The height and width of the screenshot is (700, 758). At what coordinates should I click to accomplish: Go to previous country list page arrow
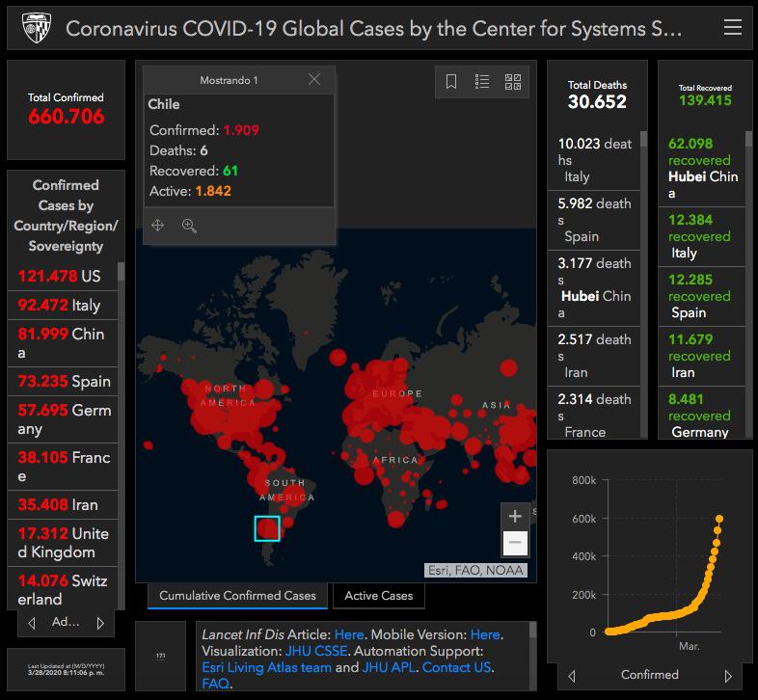(32, 623)
